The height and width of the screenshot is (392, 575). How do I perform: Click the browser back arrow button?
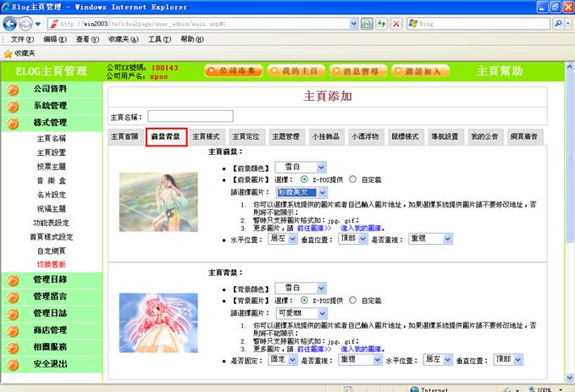(x=10, y=24)
